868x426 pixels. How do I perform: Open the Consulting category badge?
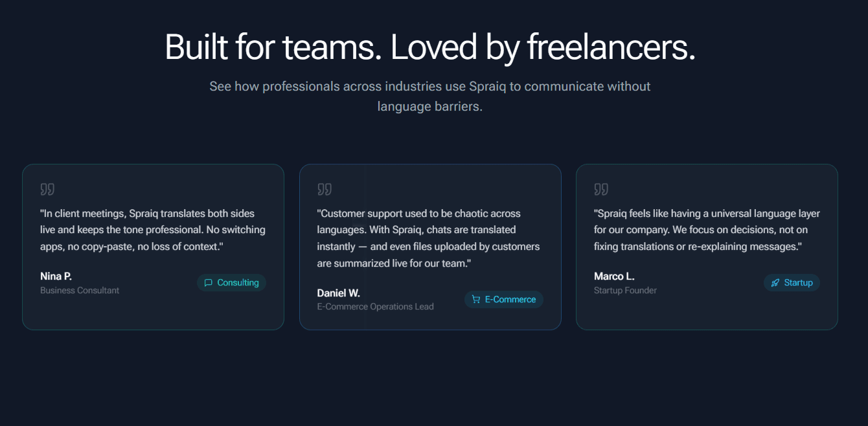[231, 282]
